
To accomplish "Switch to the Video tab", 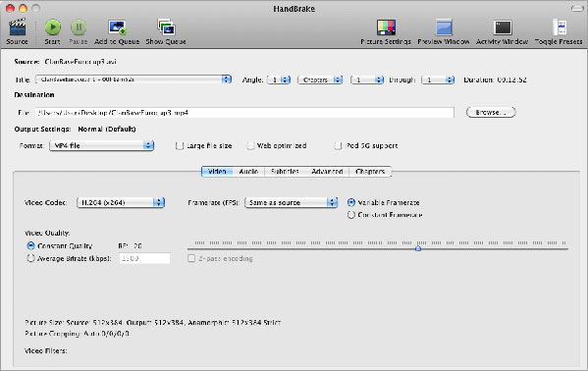I will [x=217, y=172].
